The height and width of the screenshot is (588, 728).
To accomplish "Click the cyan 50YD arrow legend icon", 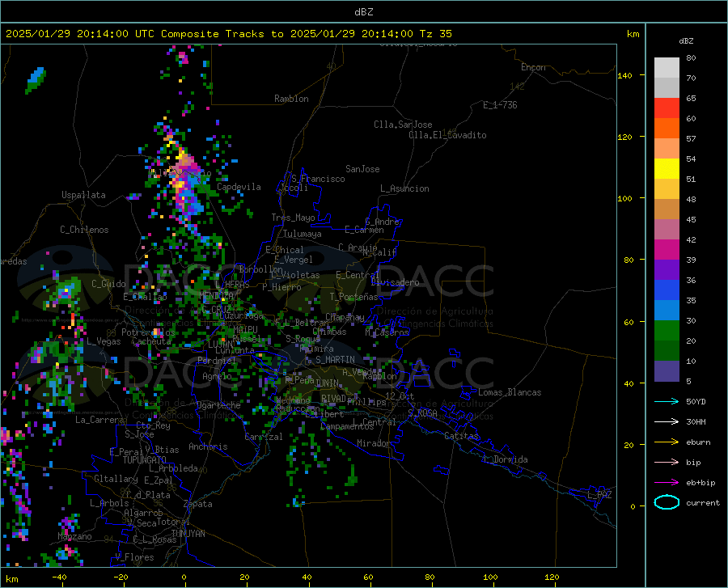I will point(667,401).
